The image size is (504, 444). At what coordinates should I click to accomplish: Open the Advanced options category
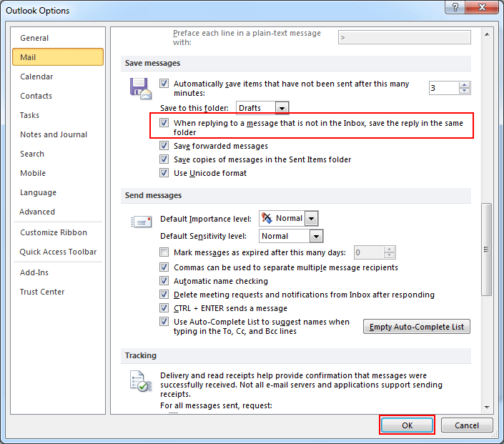[58, 212]
